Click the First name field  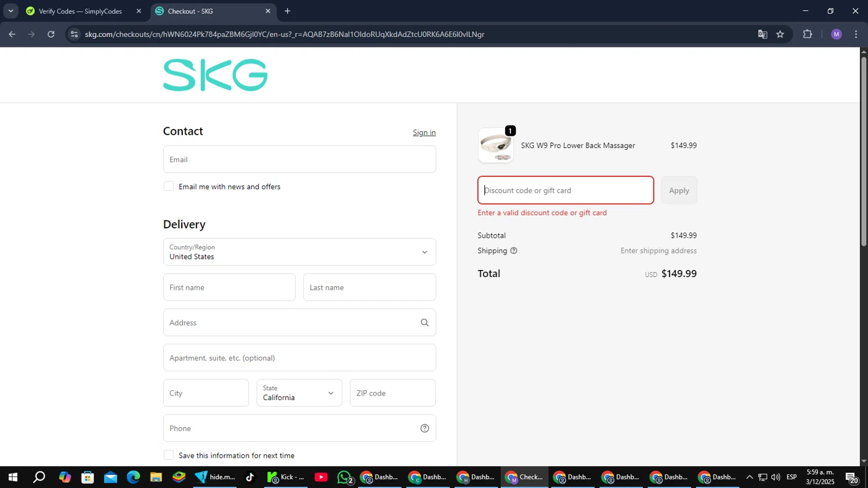pyautogui.click(x=229, y=287)
